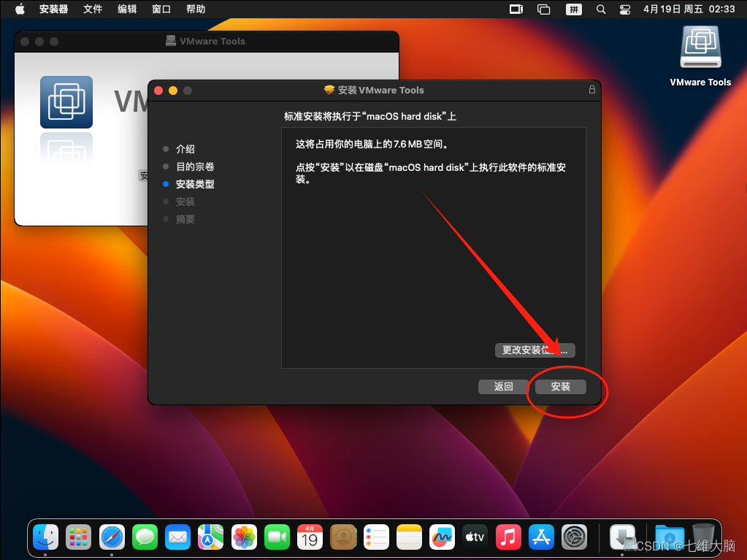Minimize the 安装 VMware Tools installer window
Viewport: 747px width, 560px height.
[x=173, y=91]
